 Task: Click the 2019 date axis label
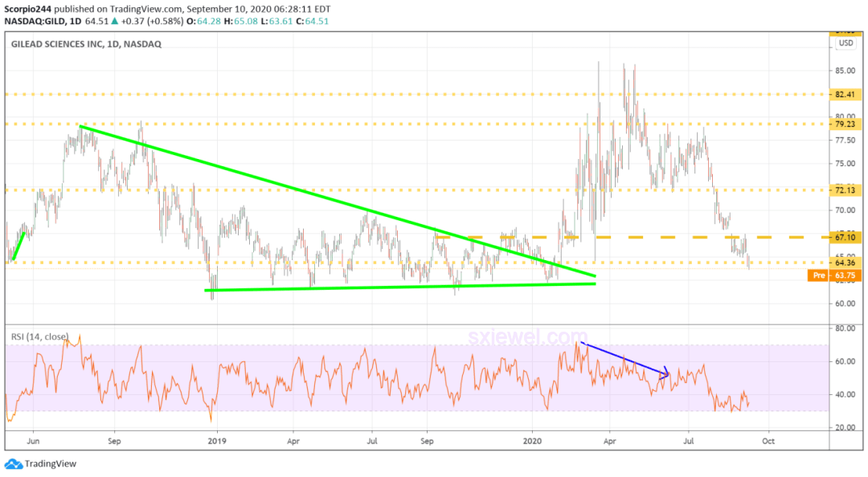[x=217, y=441]
